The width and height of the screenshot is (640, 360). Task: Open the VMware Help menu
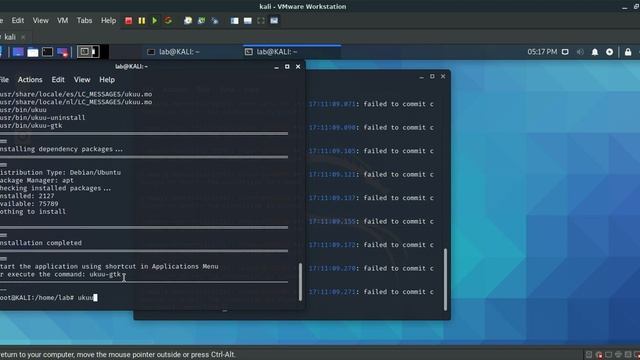tap(109, 20)
